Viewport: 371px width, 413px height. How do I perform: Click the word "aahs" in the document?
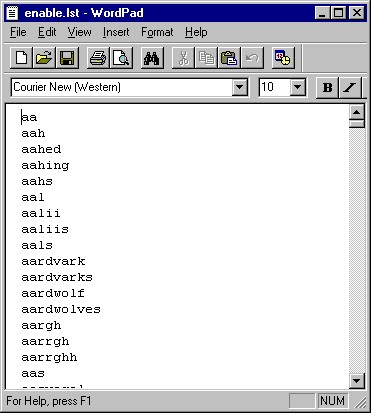(37, 181)
